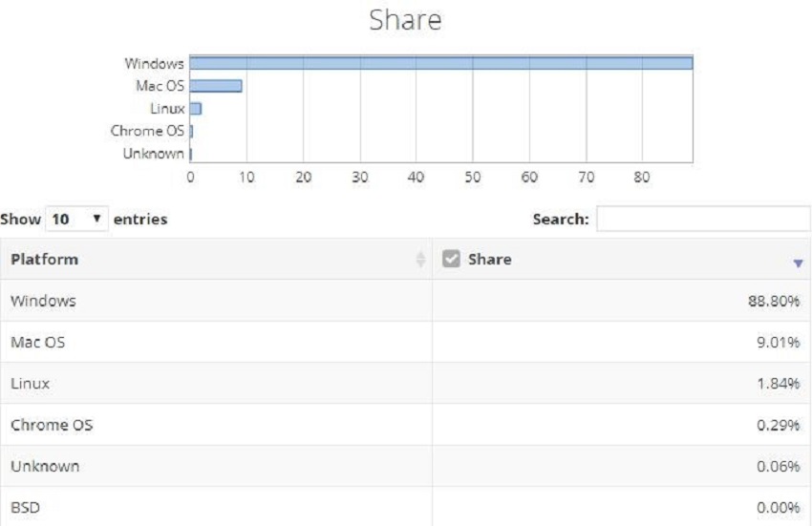
Task: Click the 88.80% share value
Action: (x=774, y=301)
